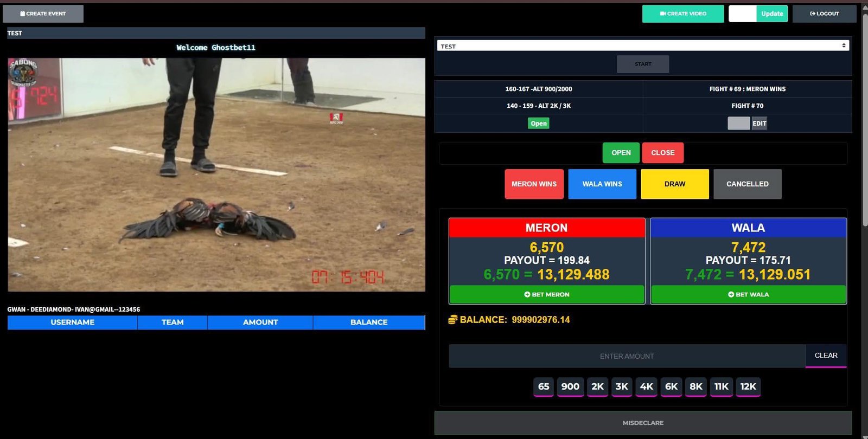Image resolution: width=868 pixels, height=439 pixels.
Task: Click the MISDECLARE button
Action: tap(643, 423)
